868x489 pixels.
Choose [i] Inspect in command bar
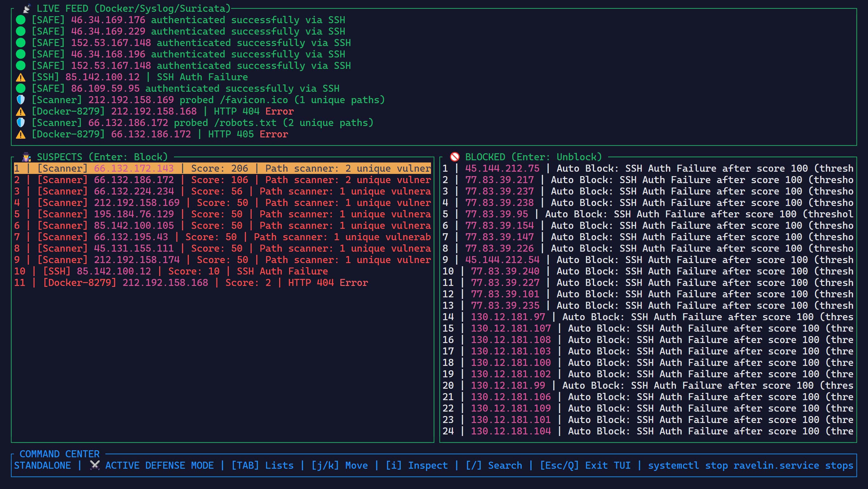417,466
